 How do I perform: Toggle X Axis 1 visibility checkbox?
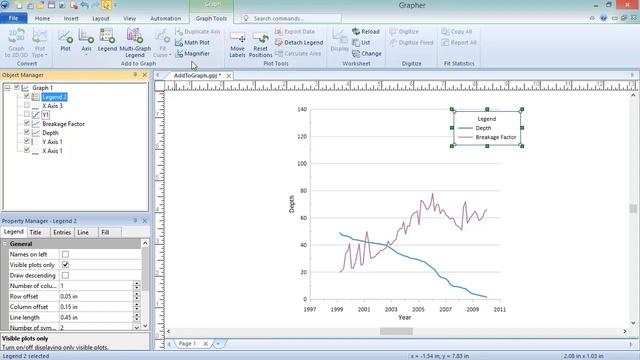tap(27, 151)
